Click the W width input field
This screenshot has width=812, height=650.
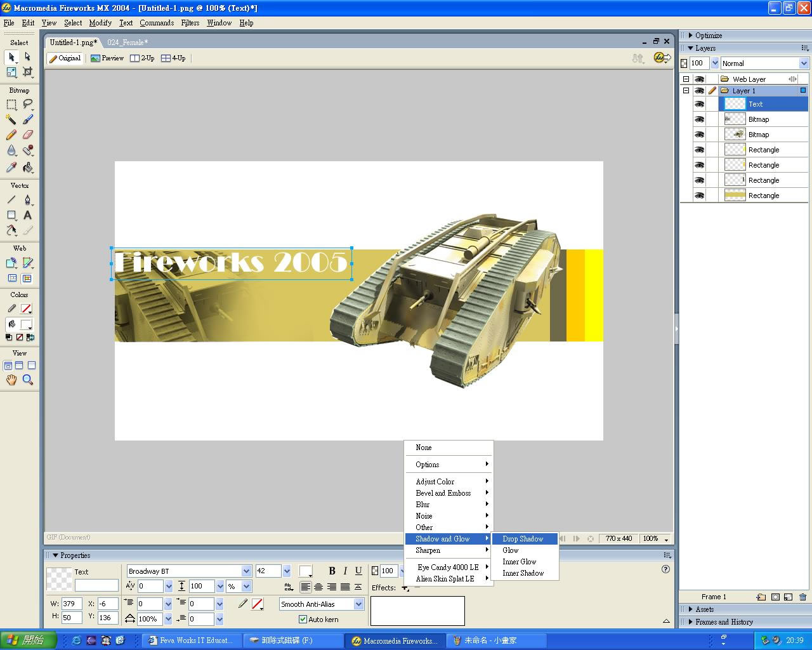[x=72, y=604]
